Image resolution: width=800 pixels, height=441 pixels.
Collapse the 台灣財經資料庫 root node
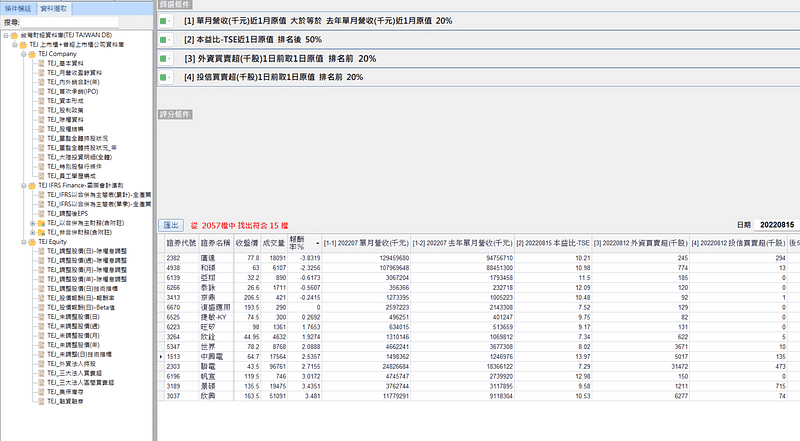click(x=4, y=34)
